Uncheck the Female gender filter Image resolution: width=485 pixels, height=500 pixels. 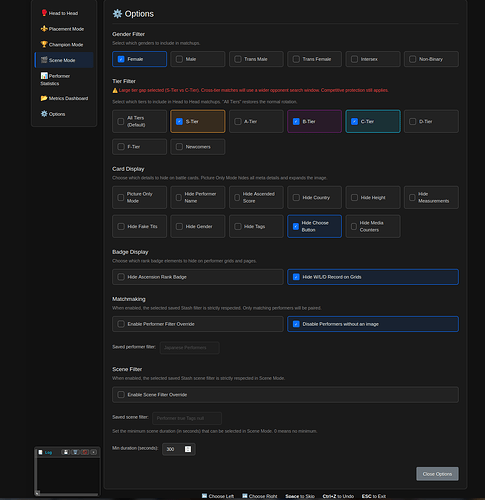click(139, 59)
